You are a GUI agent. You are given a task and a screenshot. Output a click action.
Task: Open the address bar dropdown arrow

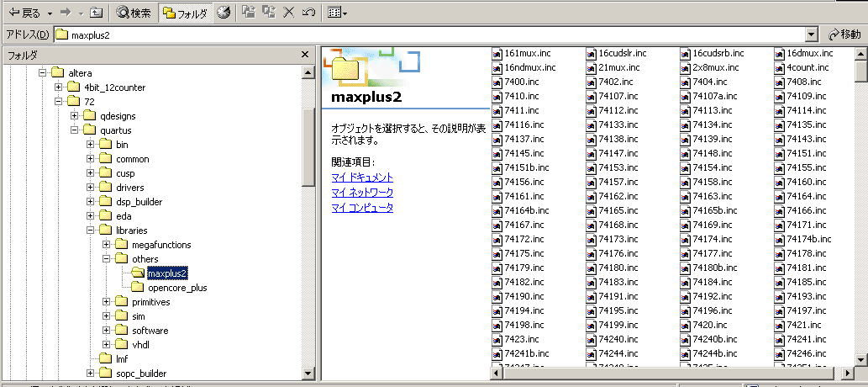pos(812,35)
